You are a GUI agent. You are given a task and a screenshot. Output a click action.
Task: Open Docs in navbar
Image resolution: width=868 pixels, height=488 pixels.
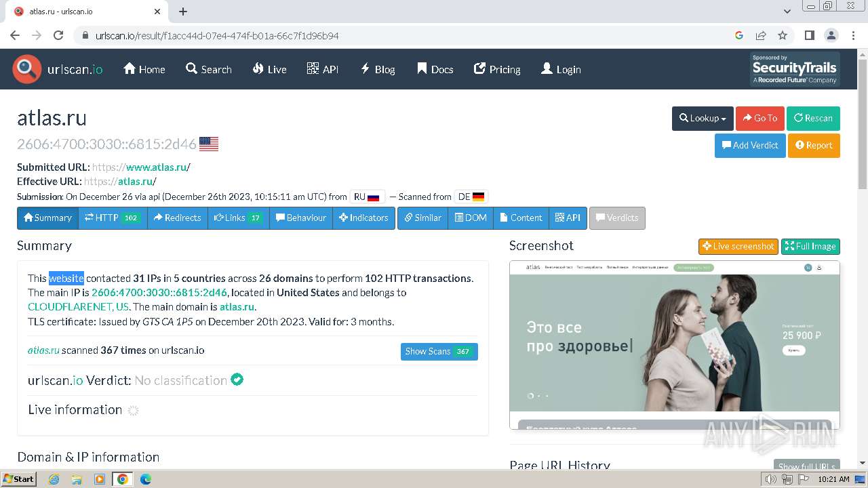(435, 69)
